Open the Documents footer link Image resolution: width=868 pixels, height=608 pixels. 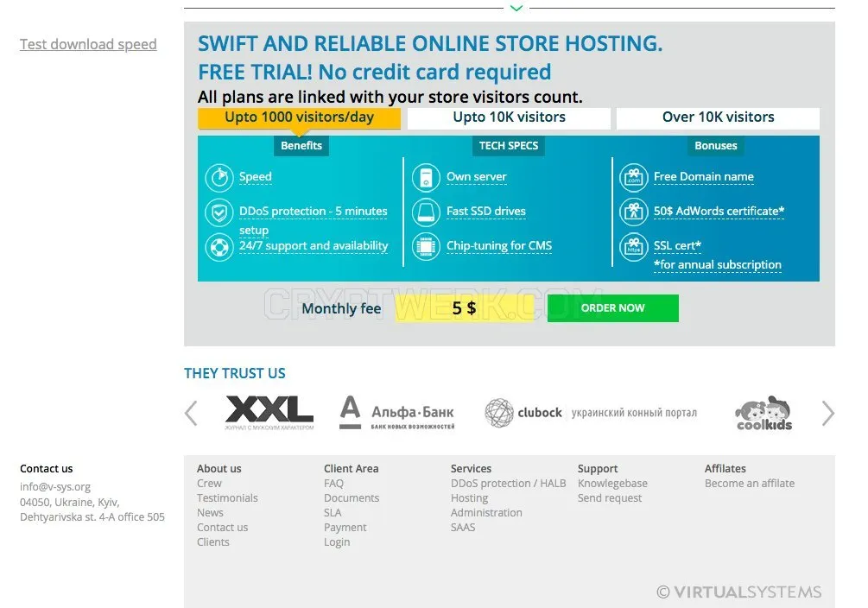[352, 497]
